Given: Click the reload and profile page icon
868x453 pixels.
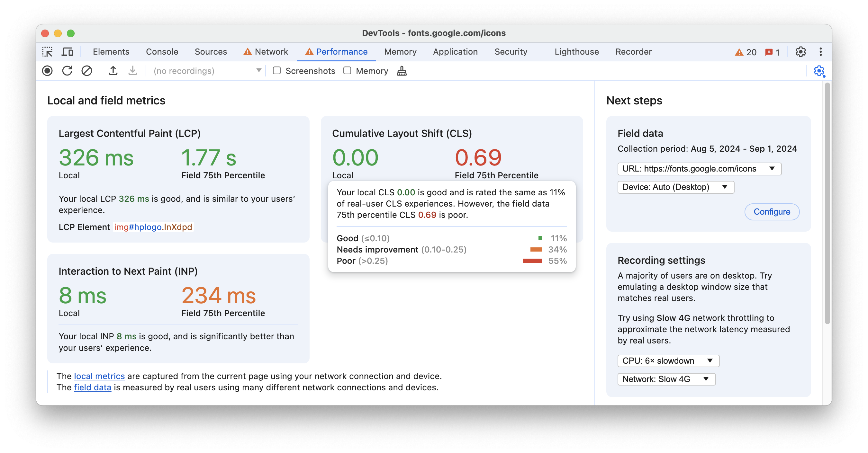Looking at the screenshot, I should (67, 71).
